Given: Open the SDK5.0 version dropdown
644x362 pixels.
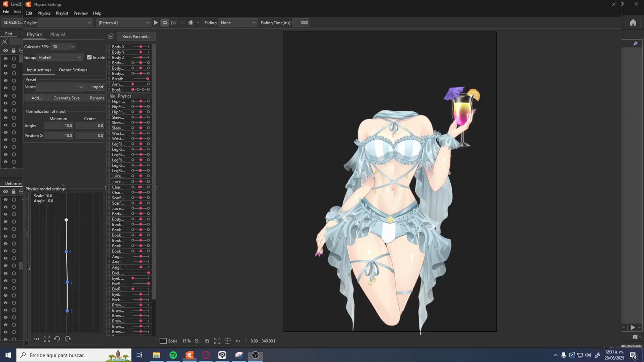Looking at the screenshot, I should [12, 23].
